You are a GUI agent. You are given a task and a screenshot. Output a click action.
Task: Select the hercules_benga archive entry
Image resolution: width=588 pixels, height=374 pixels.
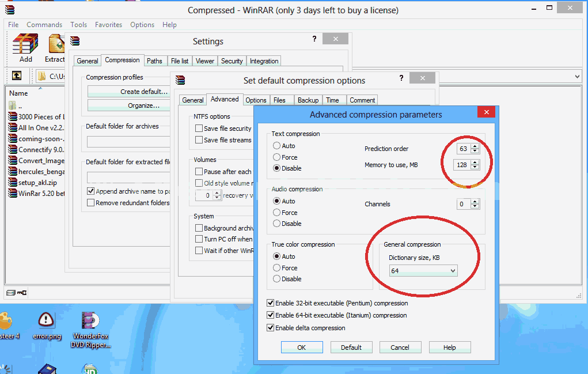click(x=36, y=172)
